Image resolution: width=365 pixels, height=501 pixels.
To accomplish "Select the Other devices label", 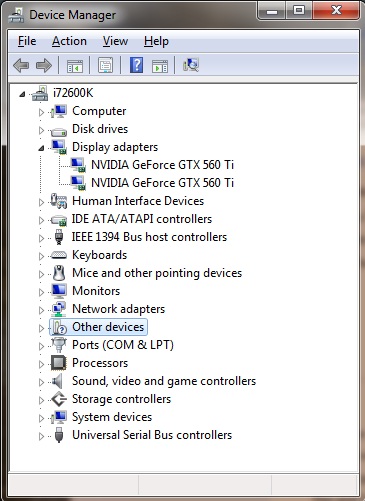I will [108, 327].
